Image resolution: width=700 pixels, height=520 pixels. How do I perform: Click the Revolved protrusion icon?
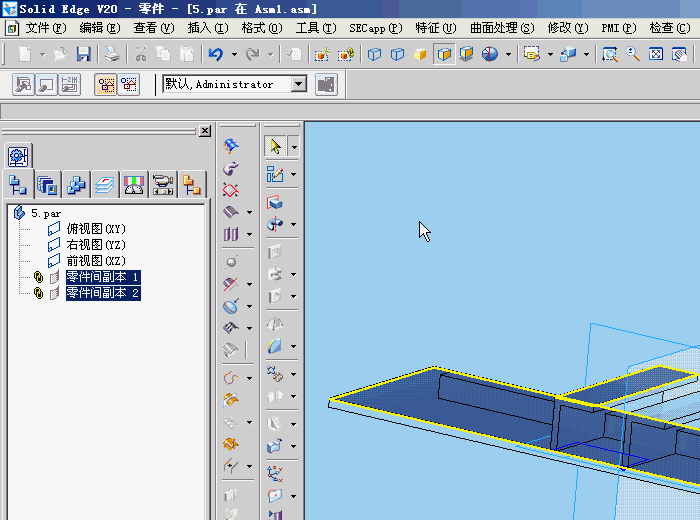pyautogui.click(x=275, y=224)
